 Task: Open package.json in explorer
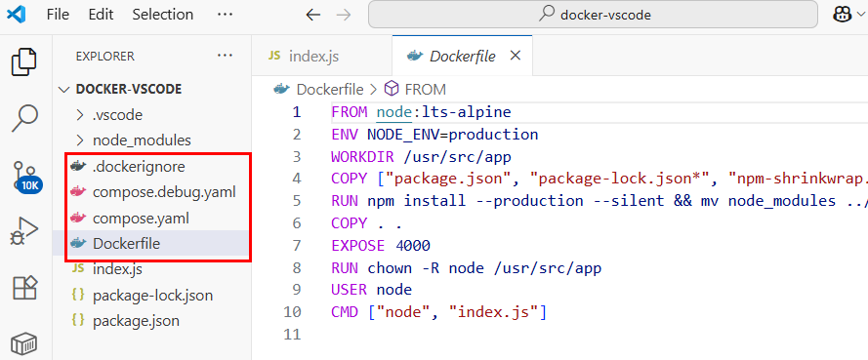(152, 321)
